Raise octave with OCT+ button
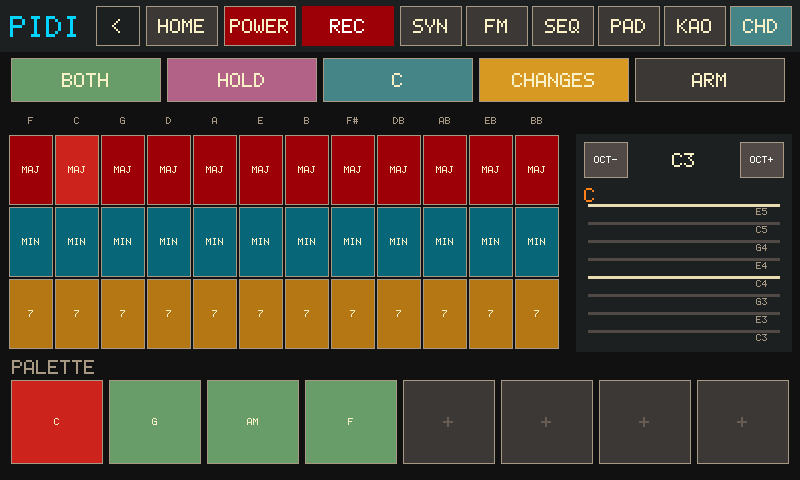Viewport: 800px width, 480px height. [762, 160]
